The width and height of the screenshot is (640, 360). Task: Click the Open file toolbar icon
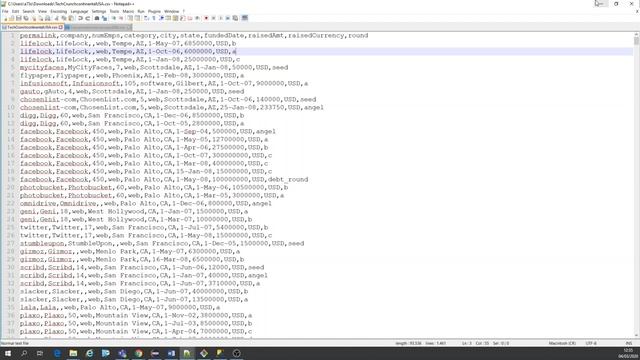pos(11,18)
